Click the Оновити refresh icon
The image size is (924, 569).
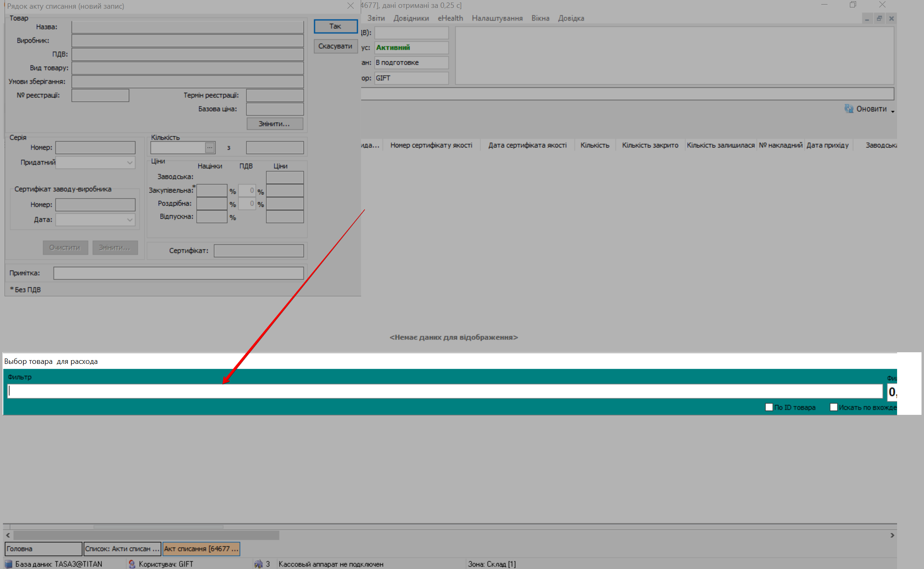[849, 109]
